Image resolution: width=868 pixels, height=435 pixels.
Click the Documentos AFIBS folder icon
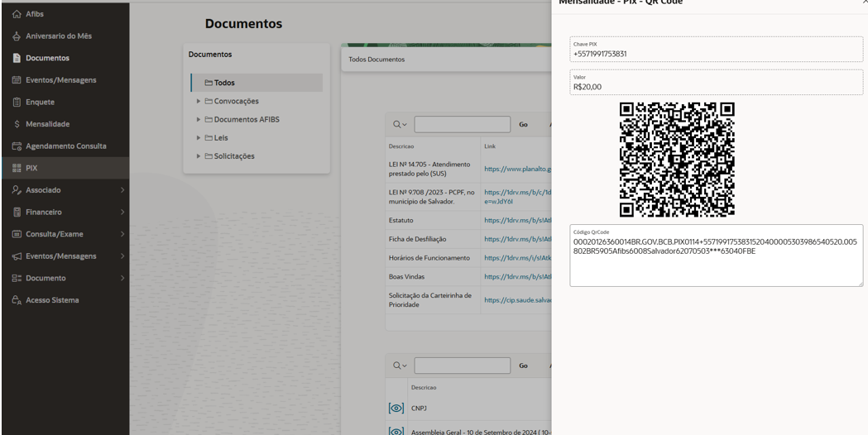(209, 120)
